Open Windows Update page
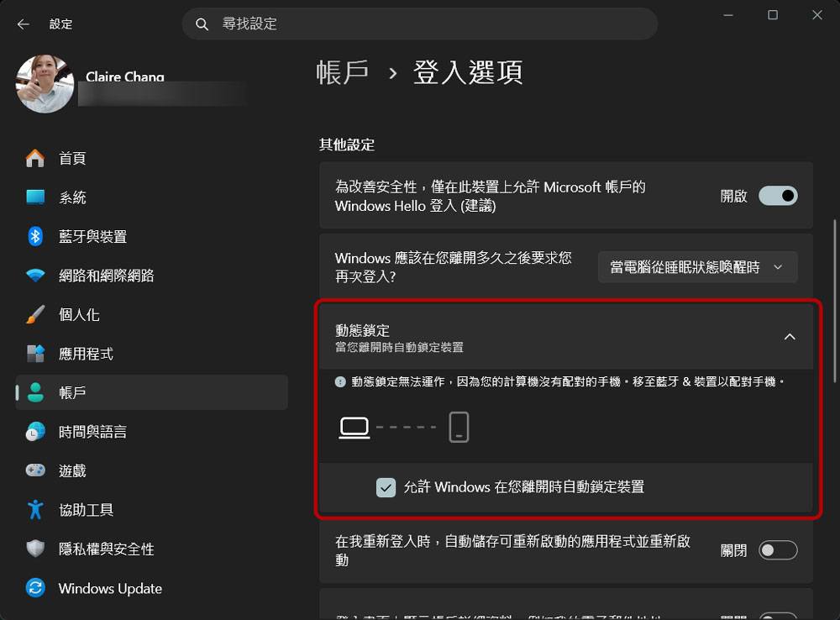The image size is (840, 620). point(151,588)
